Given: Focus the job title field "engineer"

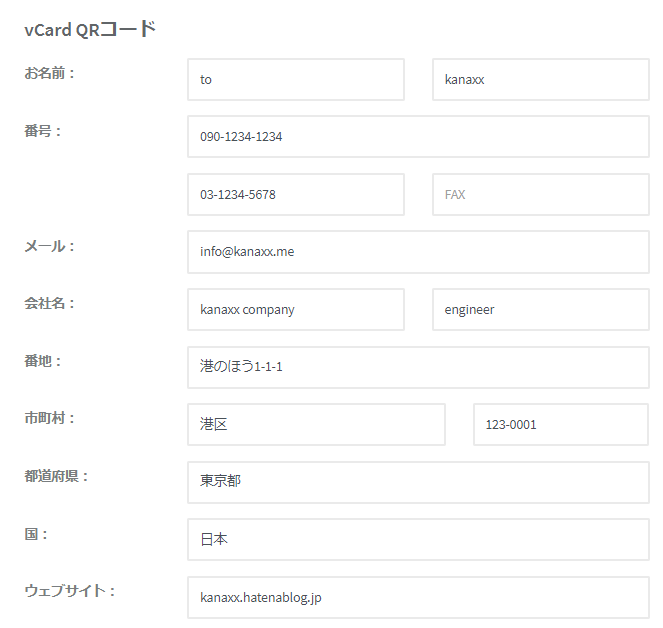Looking at the screenshot, I should point(541,310).
